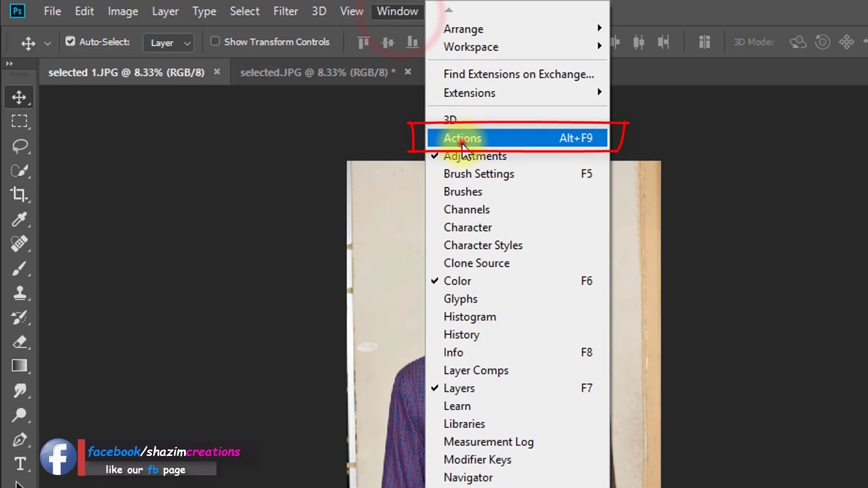Click the Photoshop Ps logo icon
Viewport: 868px width, 488px height.
[17, 11]
